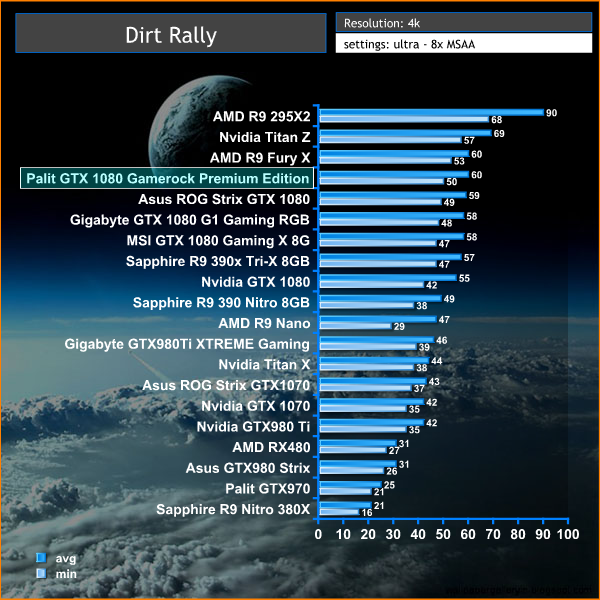Click the Nvidia Titan Z min bar

(x=391, y=140)
